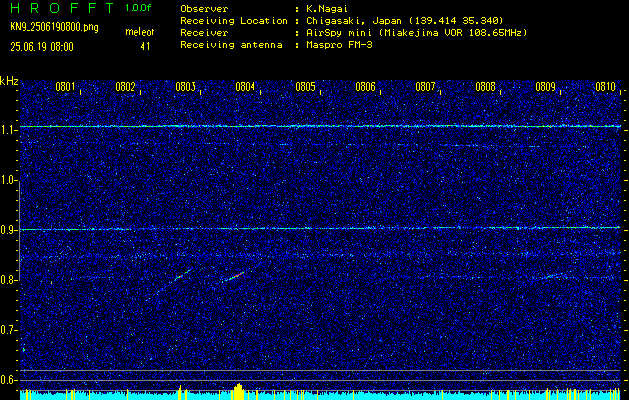
Task: Click the 1.0 kHz axis label
Action: pos(8,181)
